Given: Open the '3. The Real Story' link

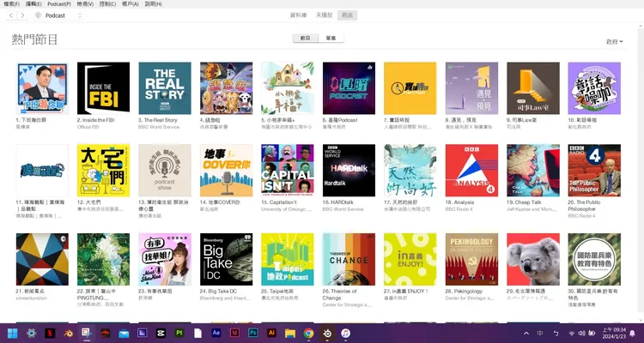Looking at the screenshot, I should (x=158, y=120).
